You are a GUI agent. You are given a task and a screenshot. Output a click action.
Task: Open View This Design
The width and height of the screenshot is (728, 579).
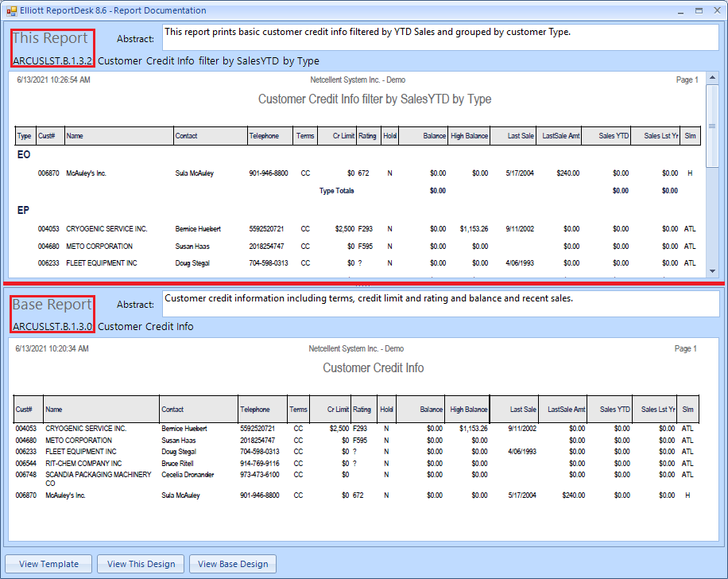click(141, 564)
